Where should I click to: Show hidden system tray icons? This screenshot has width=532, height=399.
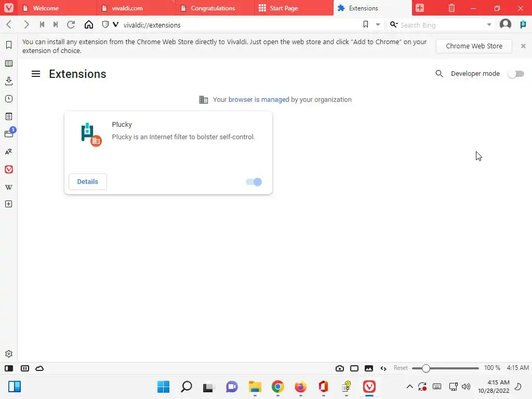coord(409,387)
